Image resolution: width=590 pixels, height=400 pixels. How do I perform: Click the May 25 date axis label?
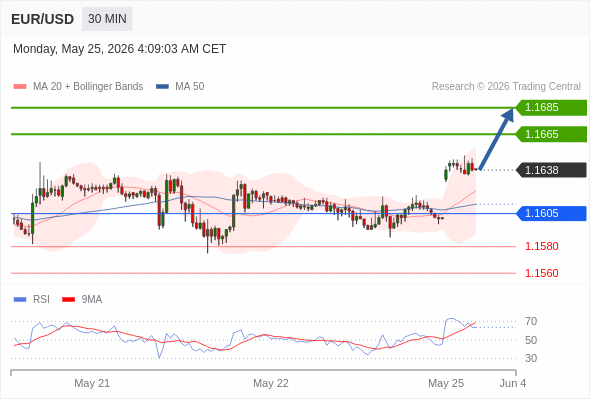coord(446,383)
